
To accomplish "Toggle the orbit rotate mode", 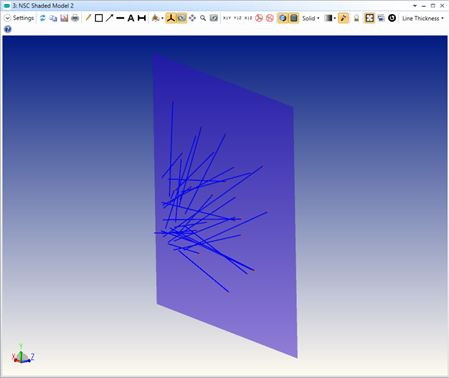I will pyautogui.click(x=181, y=18).
